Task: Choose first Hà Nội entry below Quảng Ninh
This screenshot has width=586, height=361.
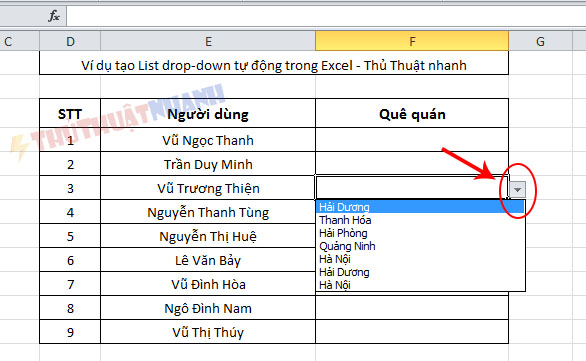Action: (420, 259)
